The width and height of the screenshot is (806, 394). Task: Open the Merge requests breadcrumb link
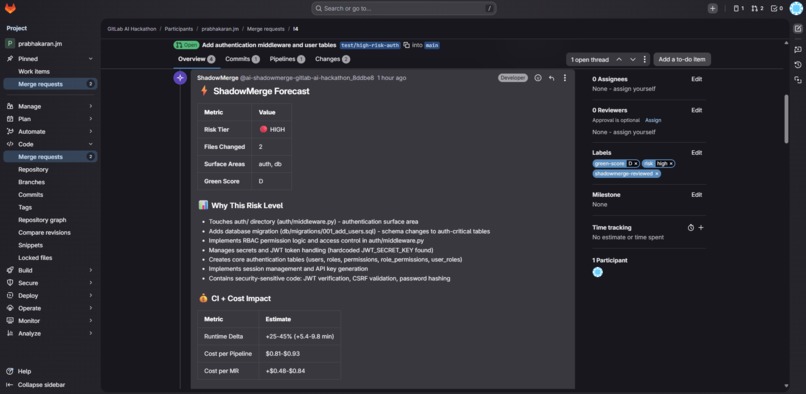(265, 29)
